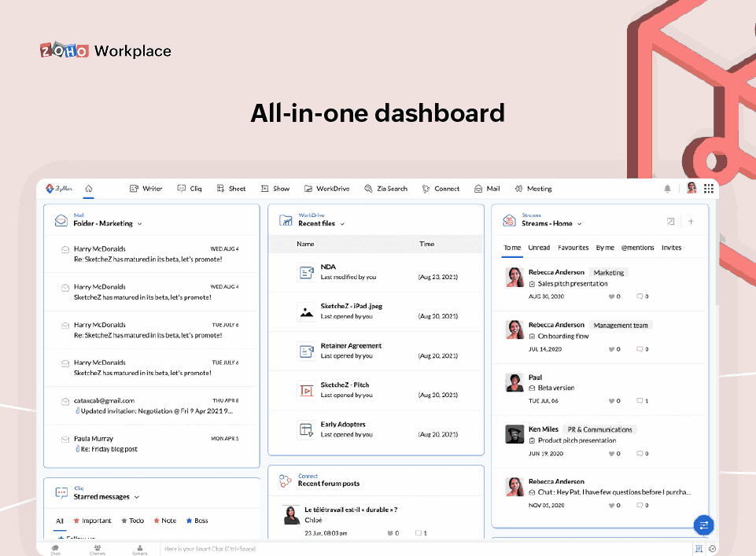Open the Retainer Agreement file
This screenshot has height=556, width=756.
[376, 352]
